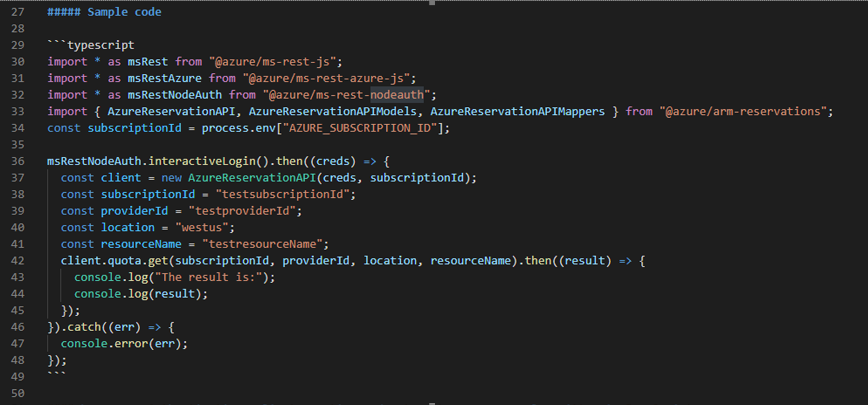Click 'msRestAzure' identifier on line 31
868x405 pixels.
165,78
